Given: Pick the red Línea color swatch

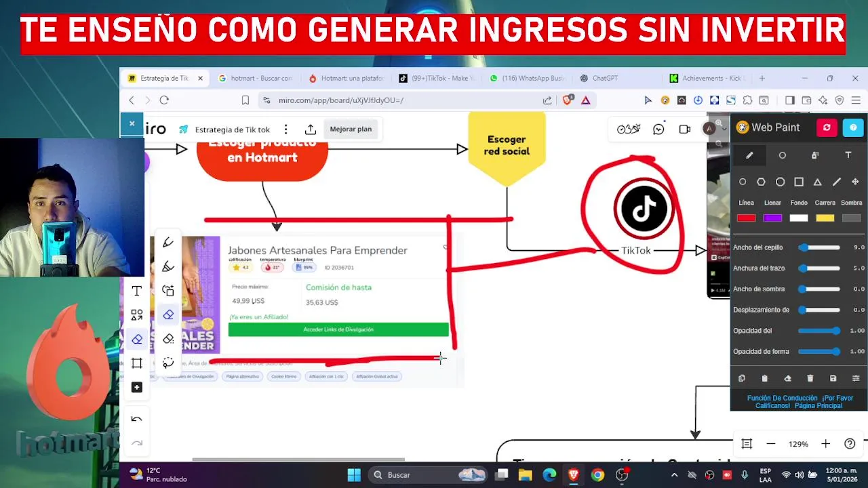Looking at the screenshot, I should pos(746,218).
